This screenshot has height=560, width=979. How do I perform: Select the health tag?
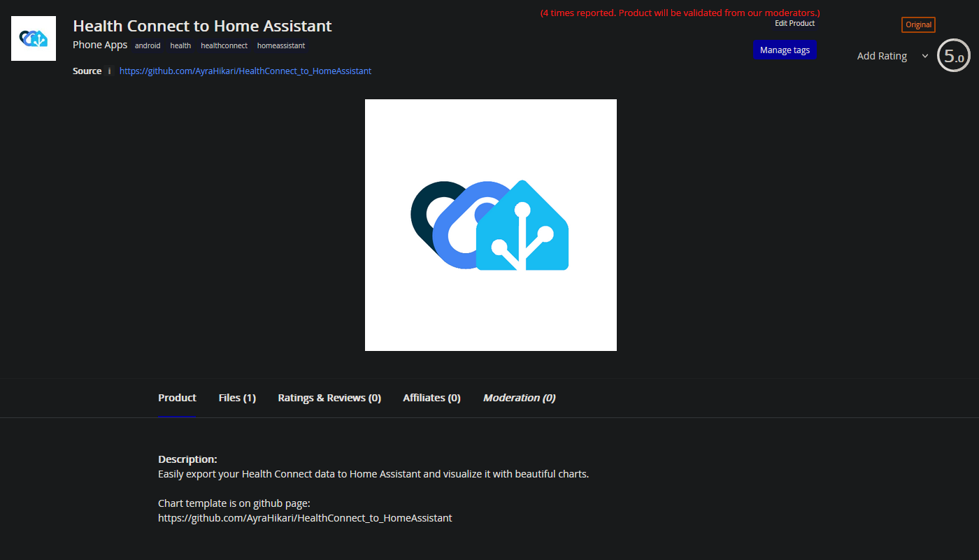(x=180, y=45)
